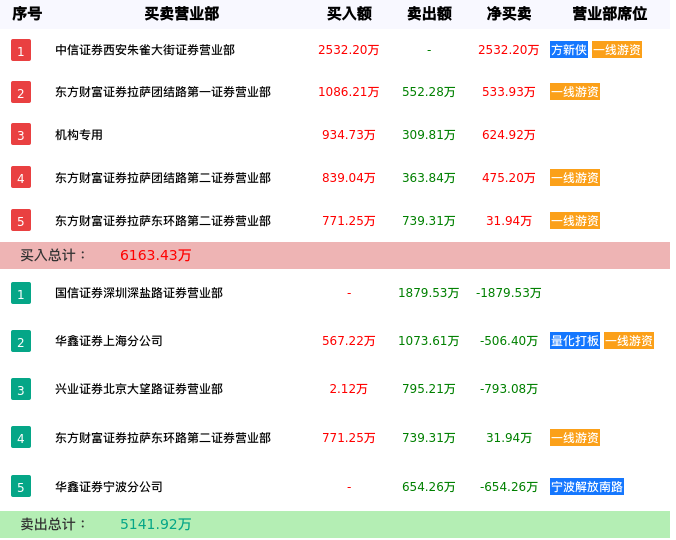Viewport: 676px width, 540px height.
Task: Open 东方财富证券拉萨团结路第一证券营业部 link
Action: (163, 92)
